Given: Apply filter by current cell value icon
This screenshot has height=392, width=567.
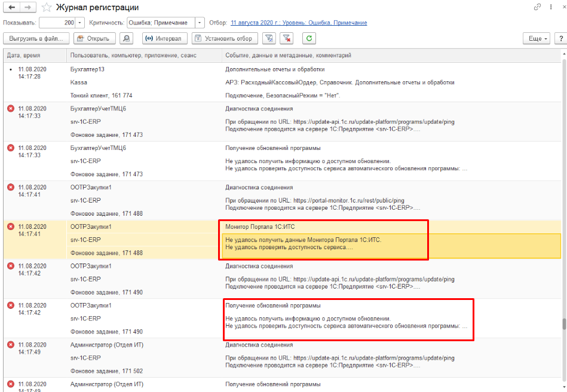Looking at the screenshot, I should pos(269,38).
